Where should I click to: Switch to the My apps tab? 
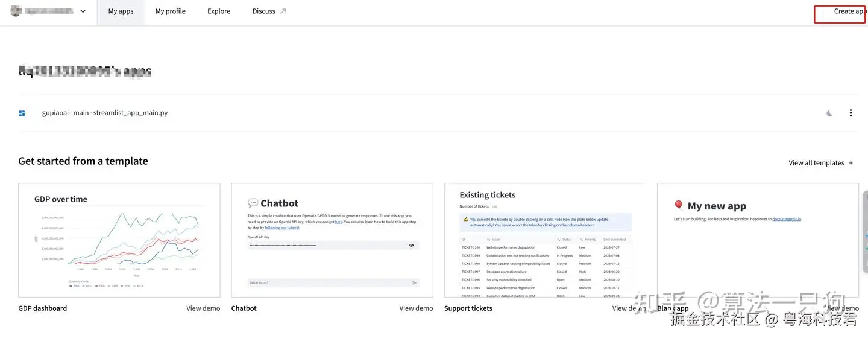coord(121,11)
